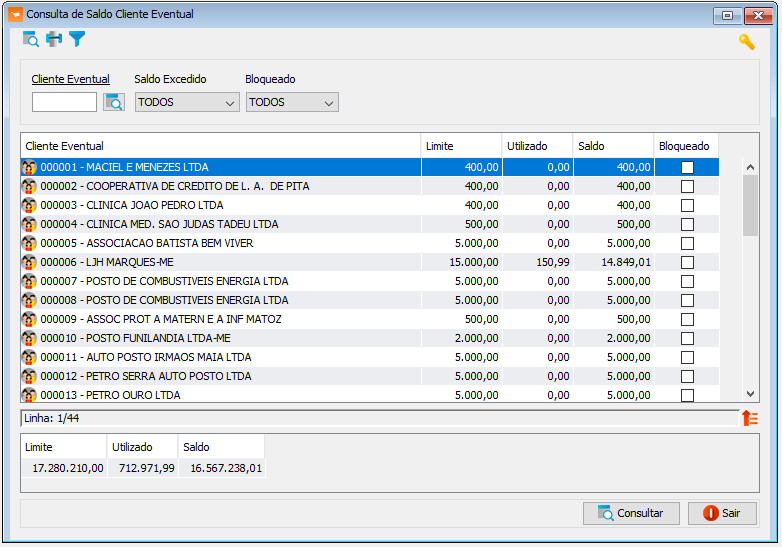The image size is (782, 547).
Task: Click client icon of LJH MARQUES-ME row
Action: point(29,262)
